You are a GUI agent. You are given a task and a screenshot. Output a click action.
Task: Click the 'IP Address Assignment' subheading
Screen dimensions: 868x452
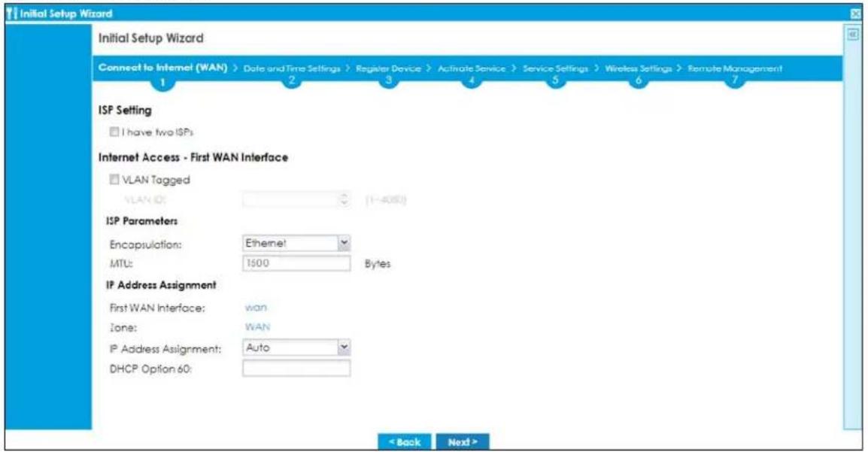point(161,285)
